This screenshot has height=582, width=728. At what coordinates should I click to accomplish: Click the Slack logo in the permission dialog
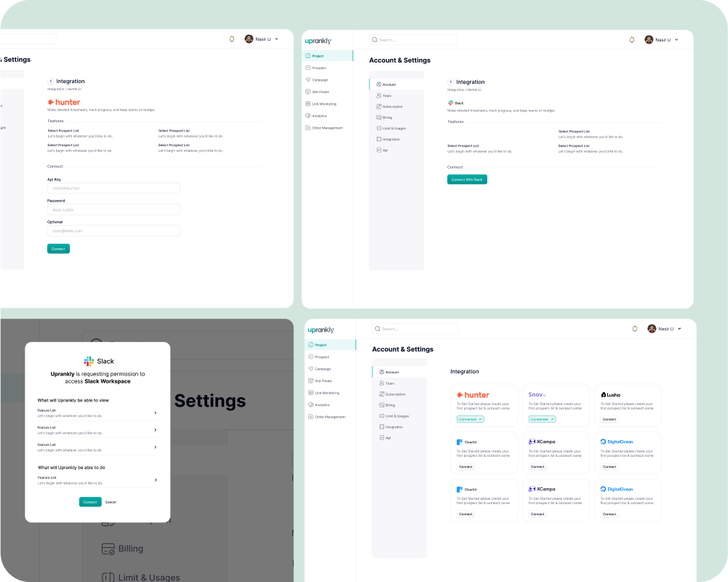click(89, 361)
